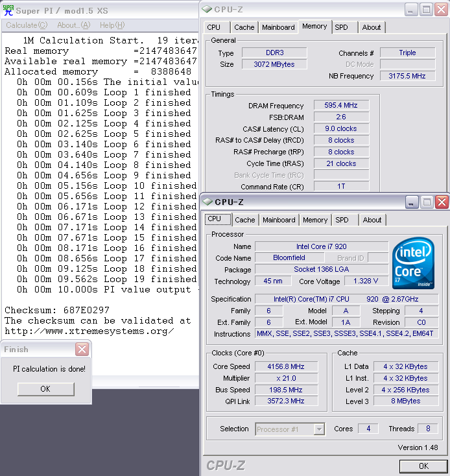Click the Core Speed 4156.8 MHz value

click(x=286, y=366)
